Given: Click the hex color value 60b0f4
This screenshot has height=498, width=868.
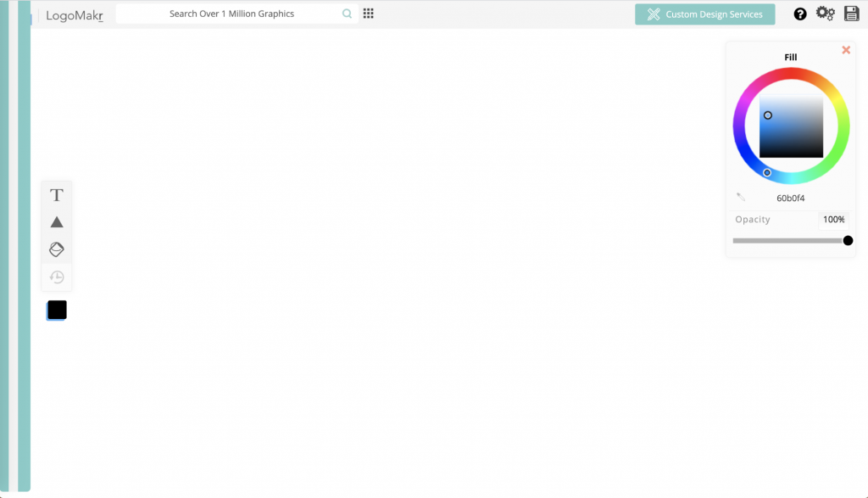Looking at the screenshot, I should [791, 198].
